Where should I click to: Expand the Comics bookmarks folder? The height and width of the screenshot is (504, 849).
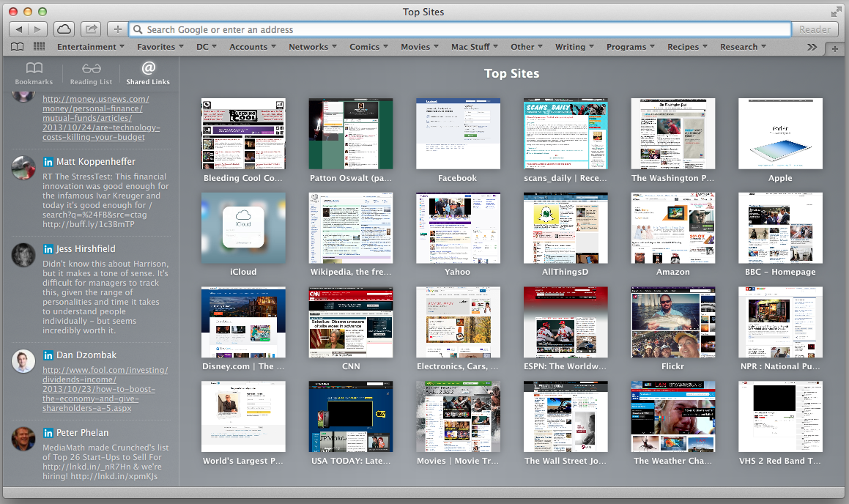368,47
